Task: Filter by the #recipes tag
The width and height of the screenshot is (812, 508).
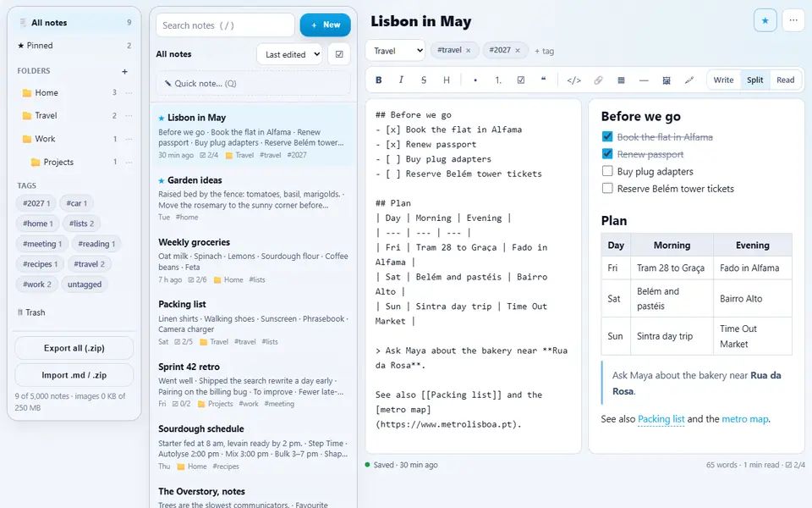Action: coord(40,264)
